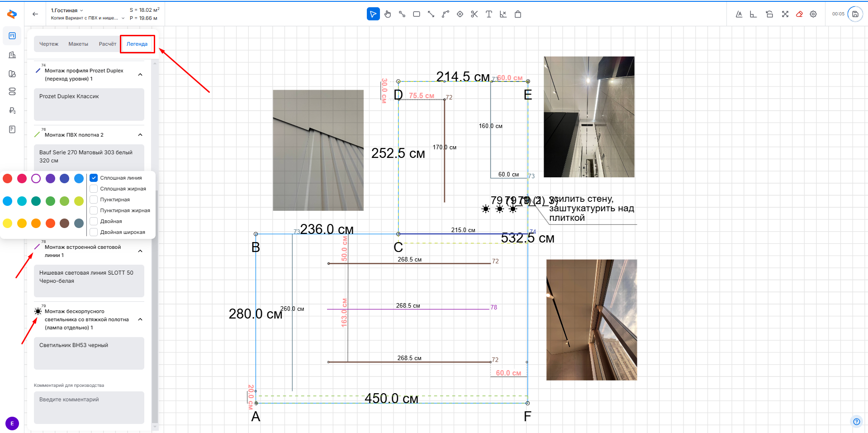Collapse the Монтаж ПВХ полотна 2 section
The image size is (868, 433).
[x=140, y=135]
